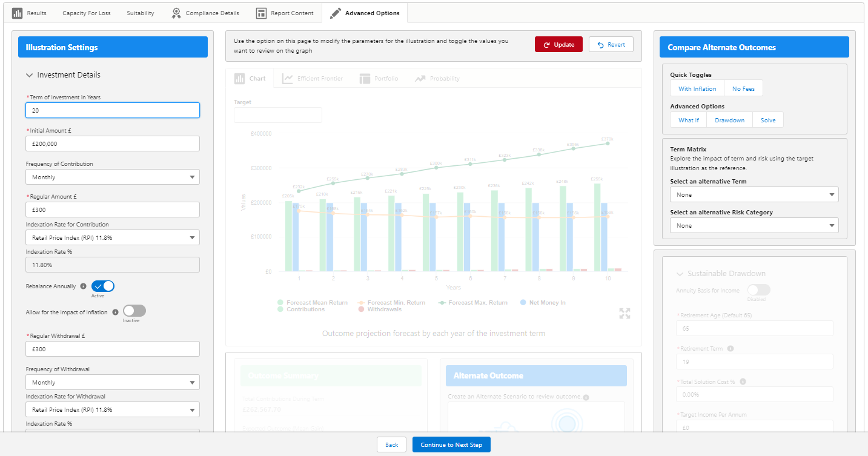
Task: Open the alternative Risk Category dropdown
Action: point(754,225)
